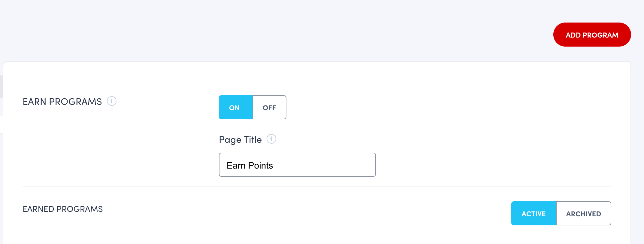This screenshot has height=244, width=644.
Task: Click inside the Earn Points title field
Action: 297,165
